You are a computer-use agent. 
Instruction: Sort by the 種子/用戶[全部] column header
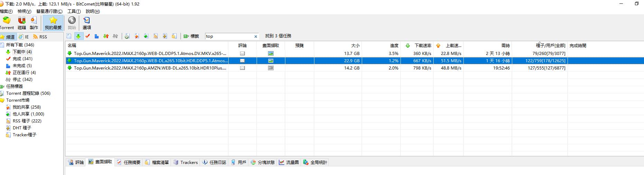540,46
